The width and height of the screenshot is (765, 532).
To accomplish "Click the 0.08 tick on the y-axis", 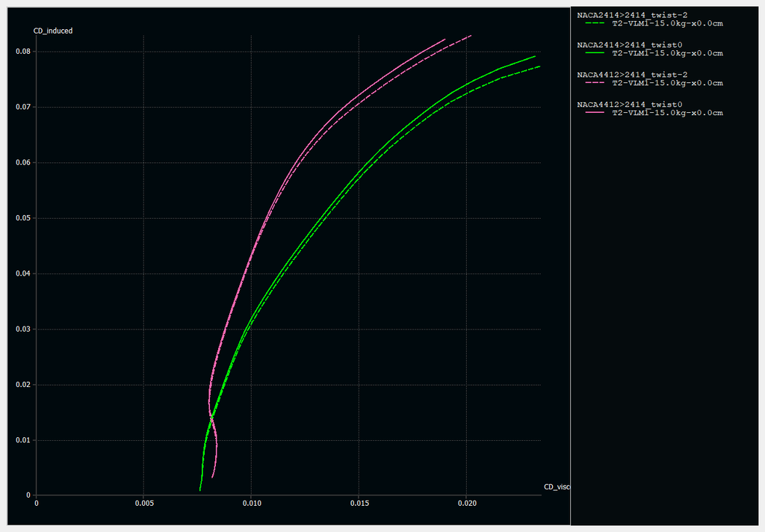I will click(x=22, y=52).
